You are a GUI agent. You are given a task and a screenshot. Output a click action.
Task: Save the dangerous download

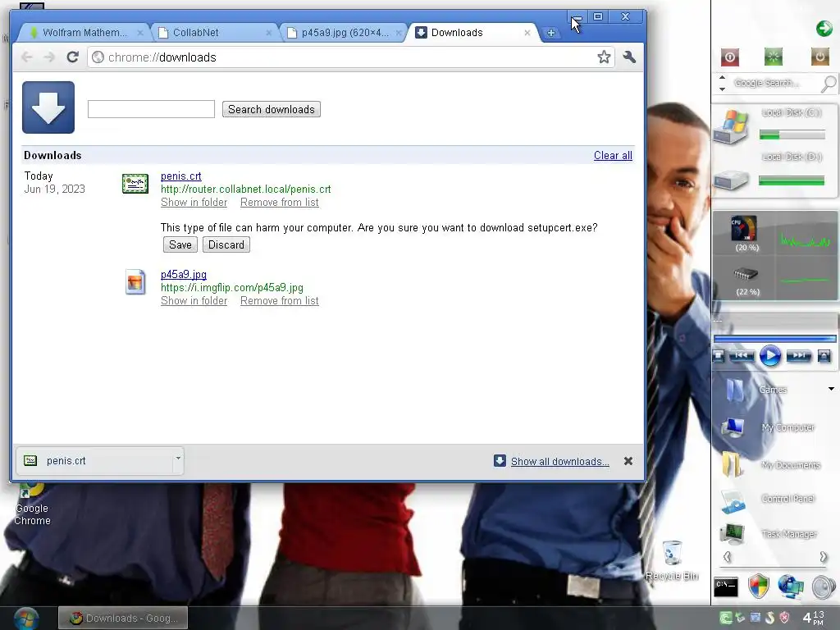coord(180,244)
